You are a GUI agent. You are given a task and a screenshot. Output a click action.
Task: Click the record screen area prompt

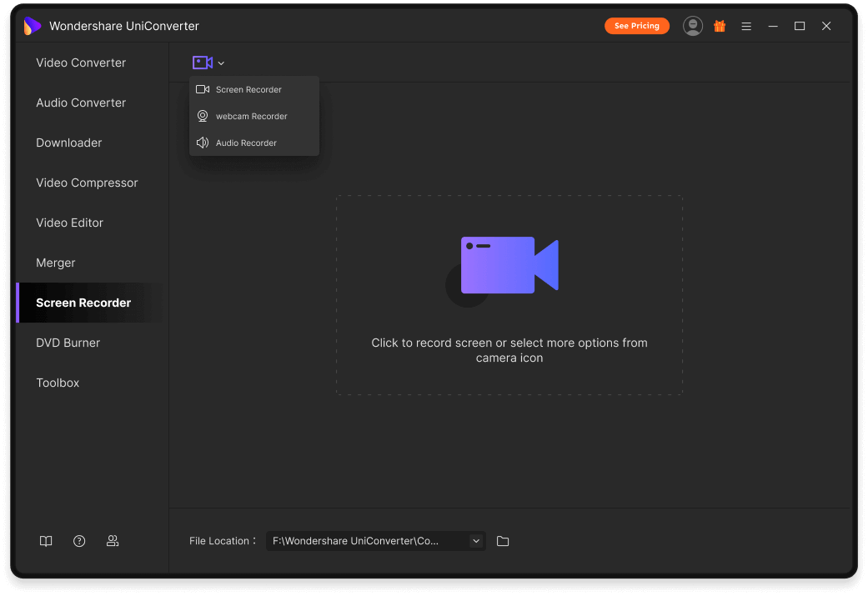[x=509, y=343]
